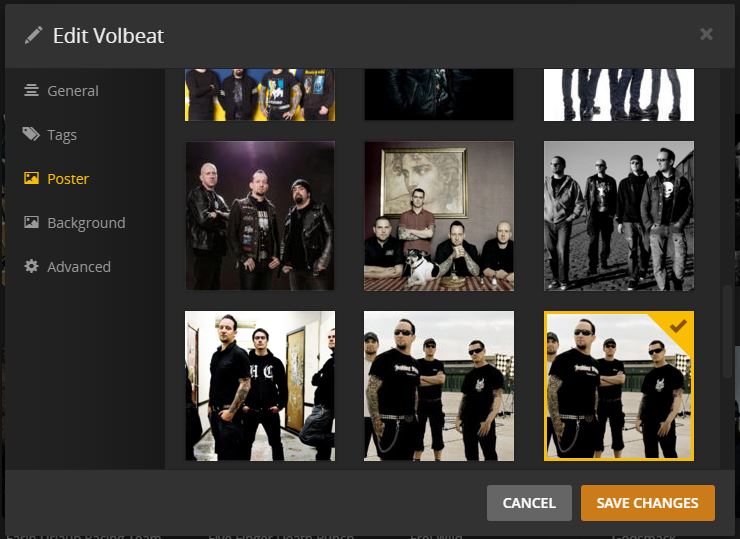Choose the poster with framed portrait and dog

click(x=439, y=216)
